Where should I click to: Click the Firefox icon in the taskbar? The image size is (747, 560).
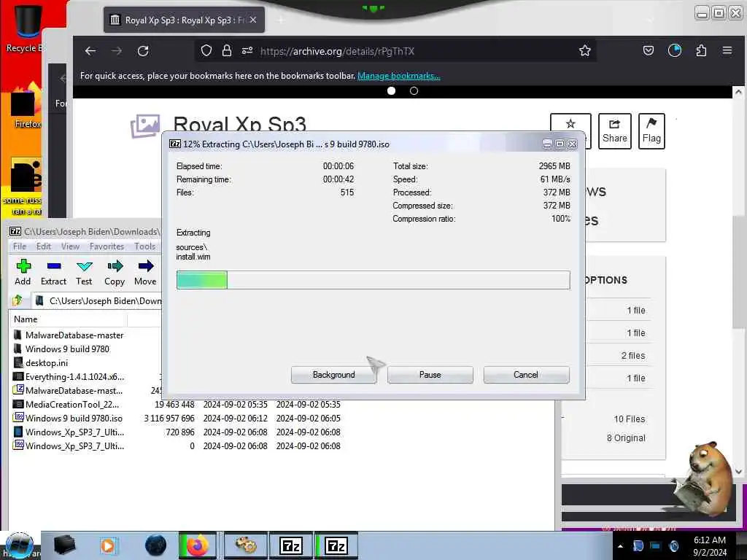pos(197,545)
